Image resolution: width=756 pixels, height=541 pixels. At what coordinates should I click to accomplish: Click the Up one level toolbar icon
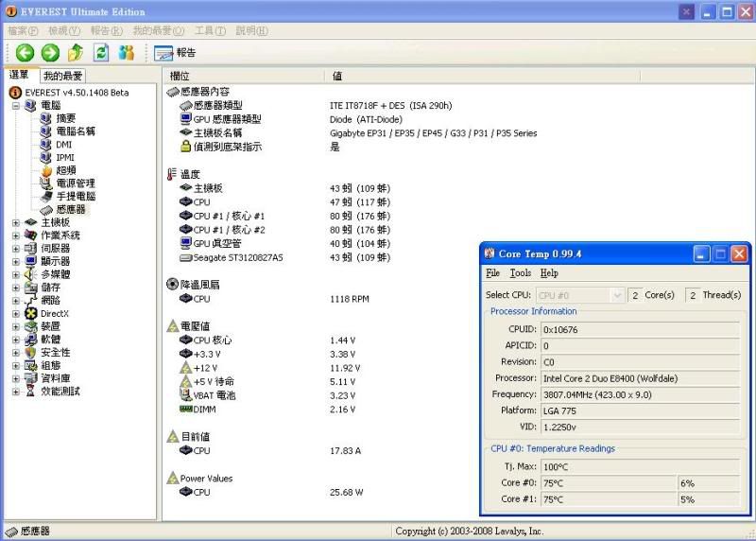click(x=76, y=53)
